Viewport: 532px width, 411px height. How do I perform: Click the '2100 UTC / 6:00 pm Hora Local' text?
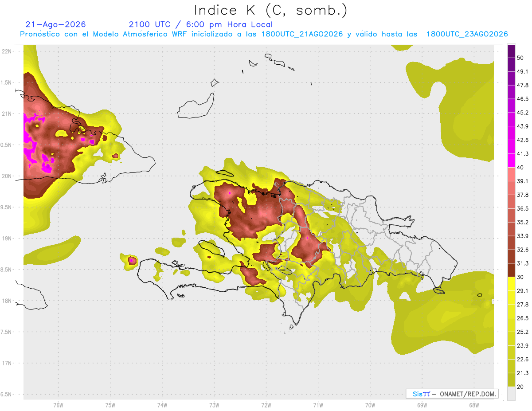click(x=201, y=24)
